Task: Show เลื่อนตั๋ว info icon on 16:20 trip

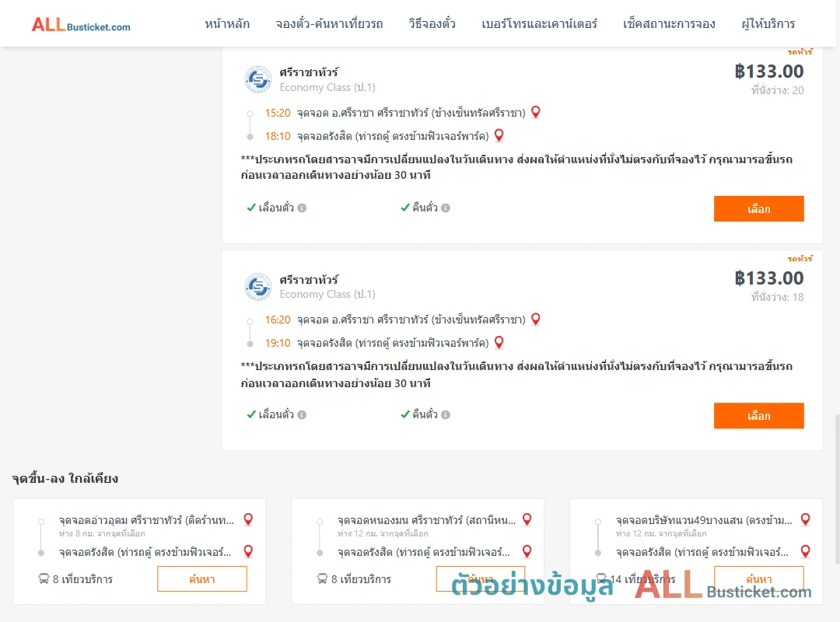Action: (302, 414)
